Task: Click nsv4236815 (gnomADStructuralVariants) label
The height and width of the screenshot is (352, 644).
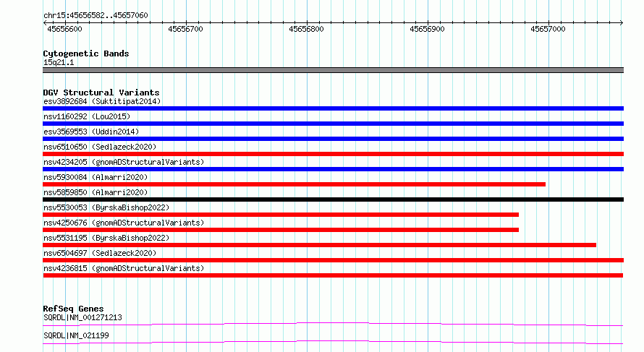Action: [x=124, y=268]
